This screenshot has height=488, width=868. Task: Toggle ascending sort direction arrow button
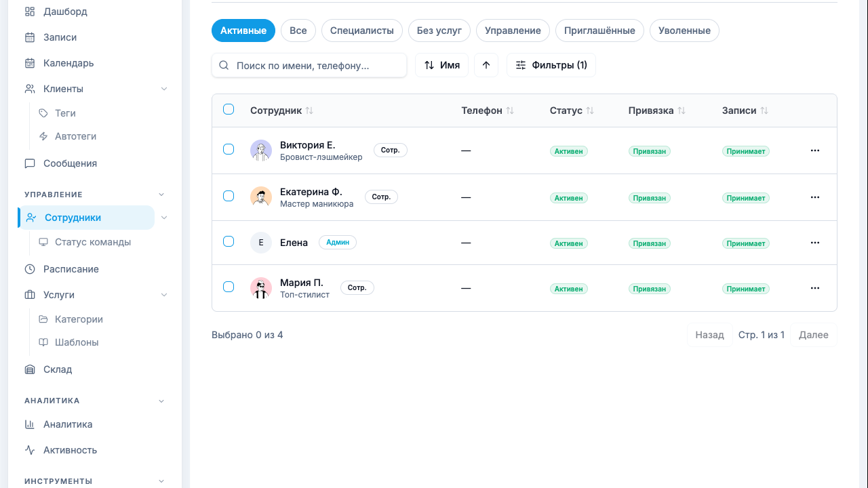point(486,65)
